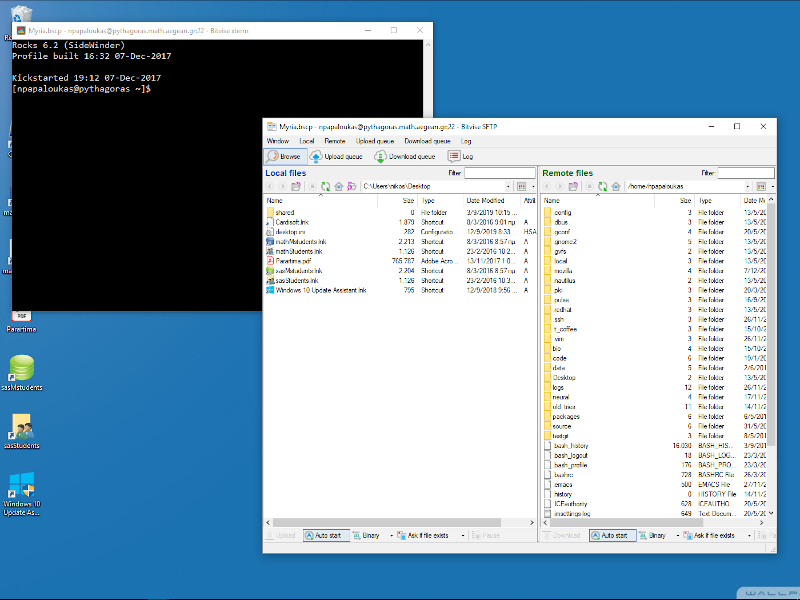Click local Stop icon
This screenshot has width=800, height=600.
[312, 186]
